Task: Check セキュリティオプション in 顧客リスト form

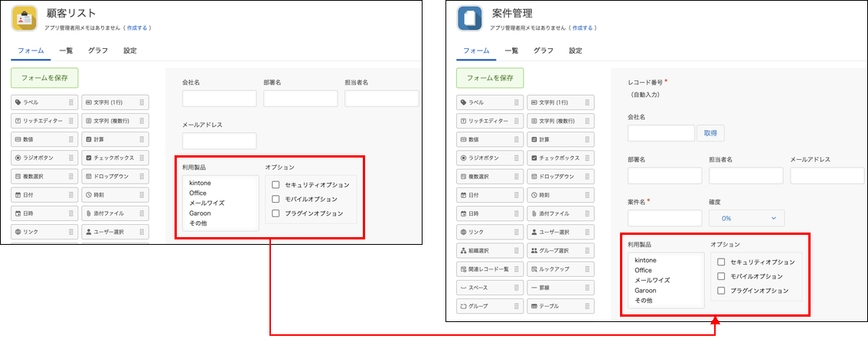Action: coord(276,184)
